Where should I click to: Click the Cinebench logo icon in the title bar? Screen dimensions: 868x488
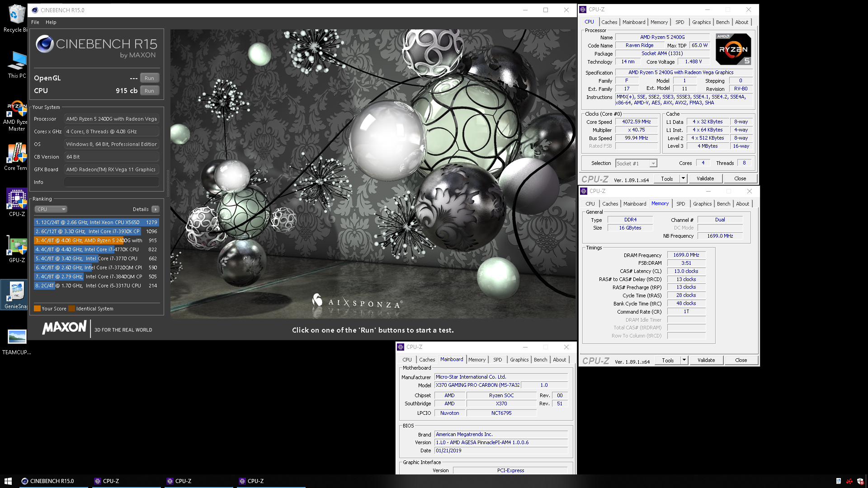[35, 10]
